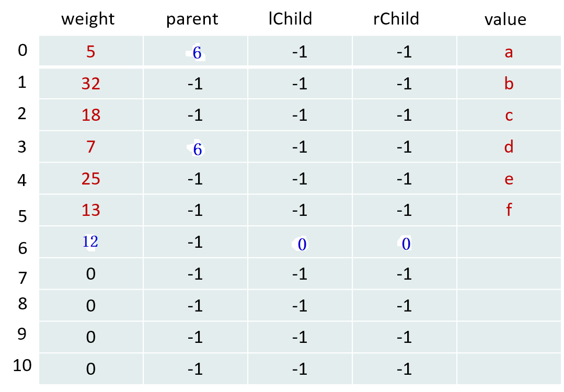Select the blue rChild value in row 6
The width and height of the screenshot is (564, 392).
click(x=406, y=245)
